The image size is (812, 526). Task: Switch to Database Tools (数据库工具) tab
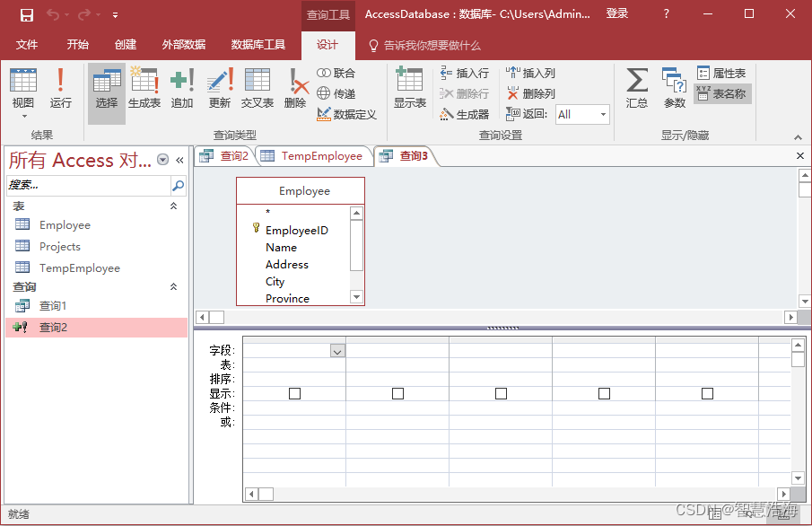(x=258, y=45)
